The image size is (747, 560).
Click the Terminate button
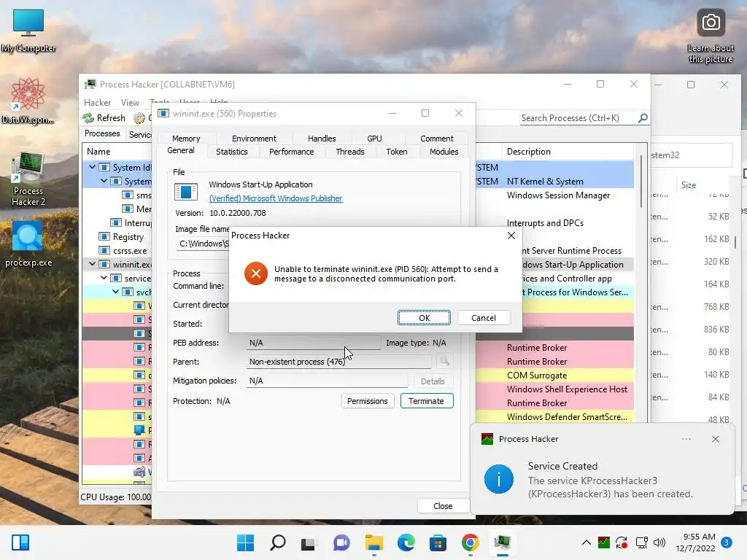click(426, 401)
